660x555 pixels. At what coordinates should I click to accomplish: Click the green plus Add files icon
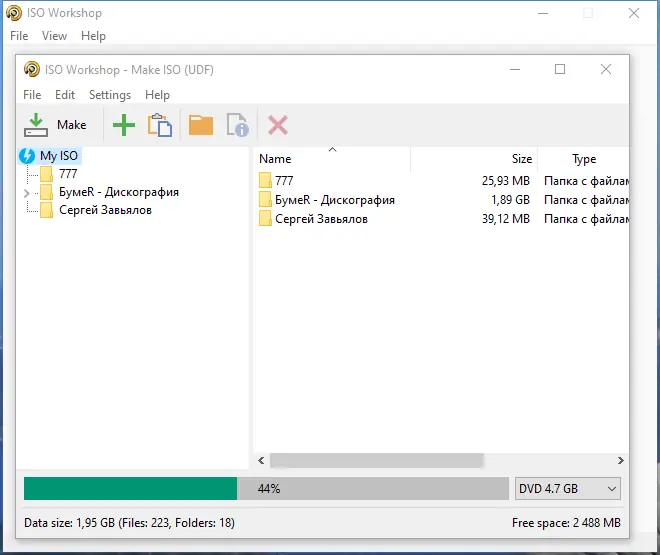[124, 125]
